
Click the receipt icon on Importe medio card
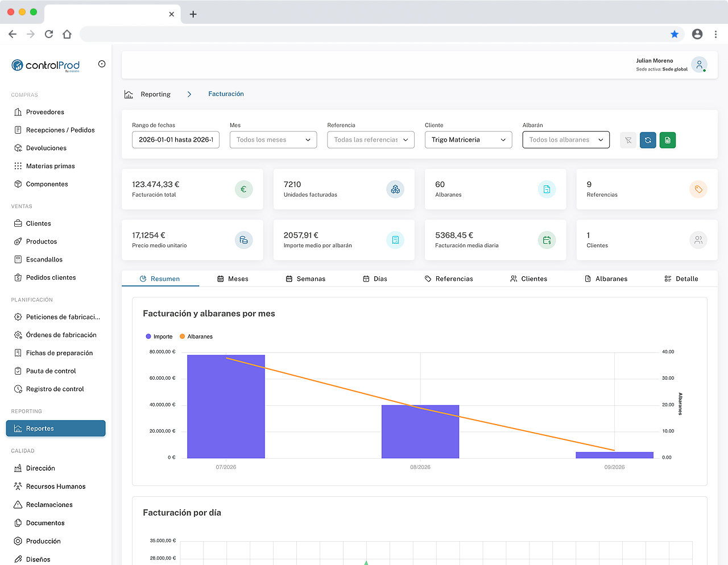click(395, 240)
